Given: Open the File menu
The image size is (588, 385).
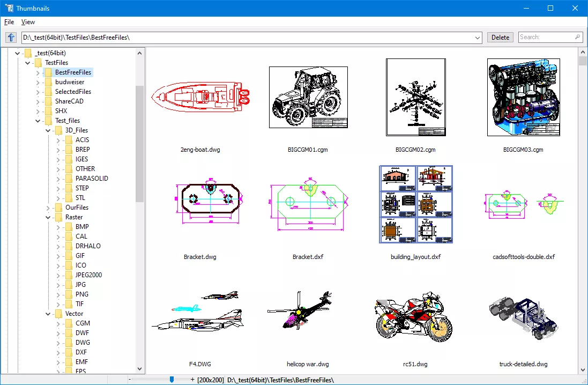Looking at the screenshot, I should coord(9,22).
